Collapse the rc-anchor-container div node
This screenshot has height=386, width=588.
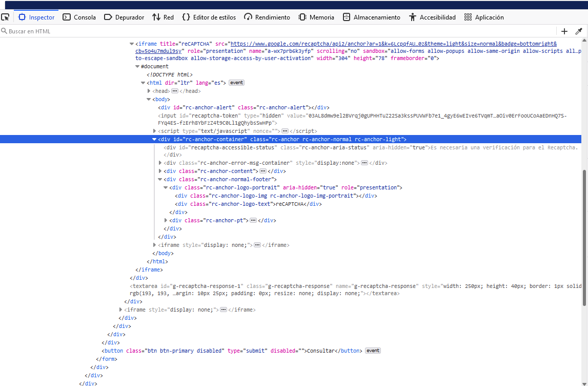(155, 139)
